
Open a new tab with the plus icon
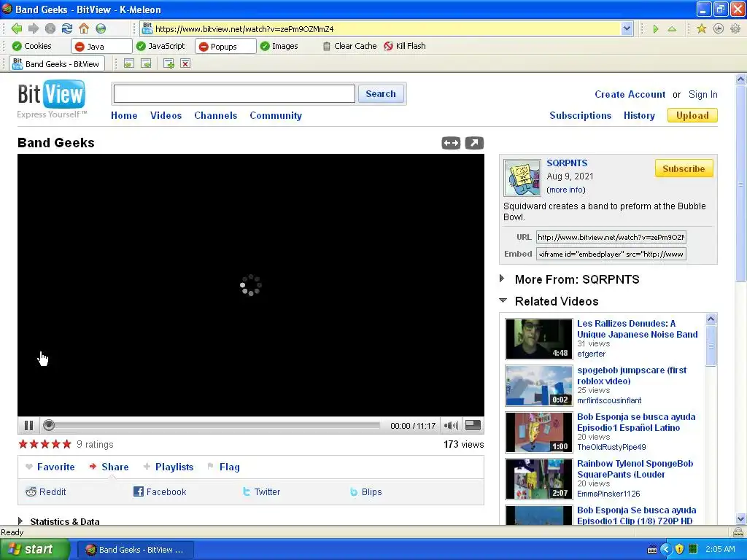[169, 64]
